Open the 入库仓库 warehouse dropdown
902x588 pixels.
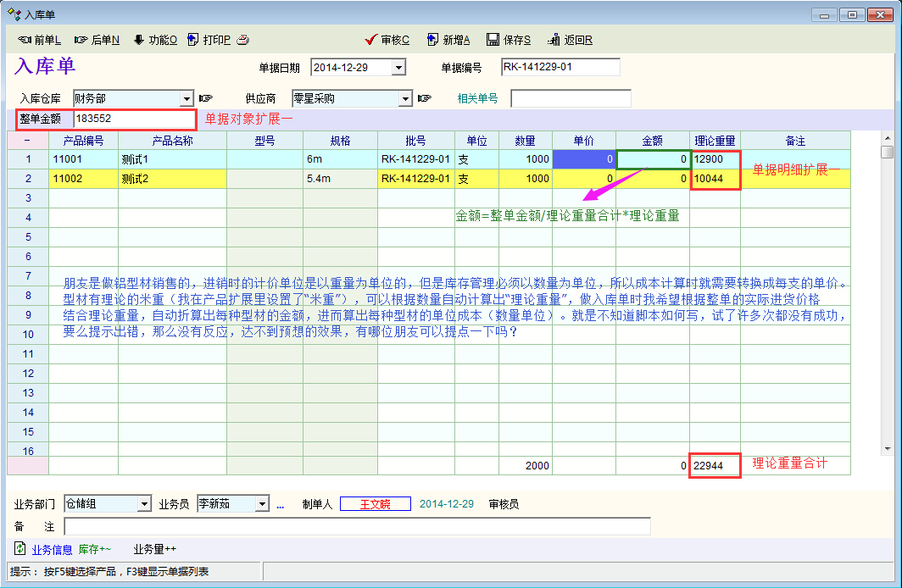coord(187,98)
